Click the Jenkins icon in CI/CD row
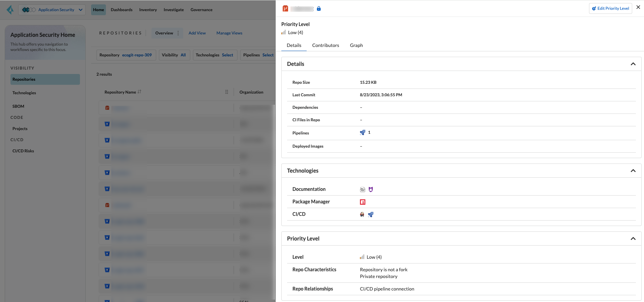The height and width of the screenshot is (302, 644). 362,215
